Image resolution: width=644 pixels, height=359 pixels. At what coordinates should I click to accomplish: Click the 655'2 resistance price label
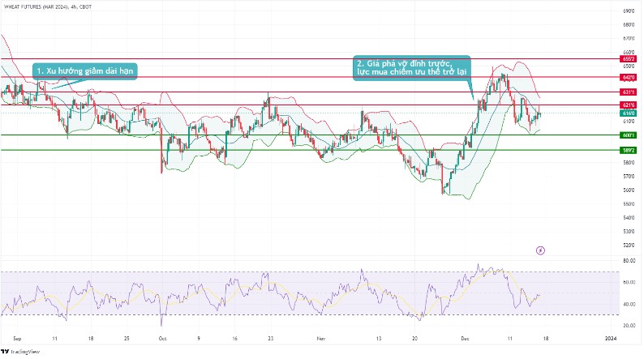tap(629, 59)
